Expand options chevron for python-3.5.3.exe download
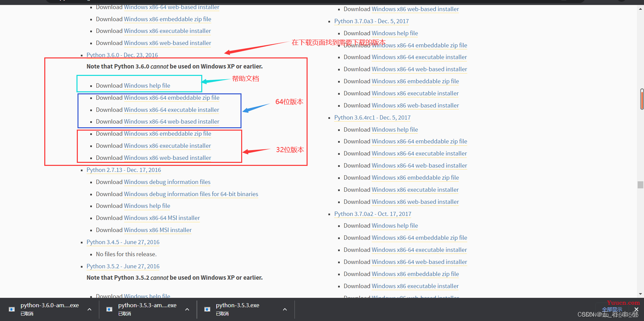The width and height of the screenshot is (644, 321). click(x=285, y=309)
